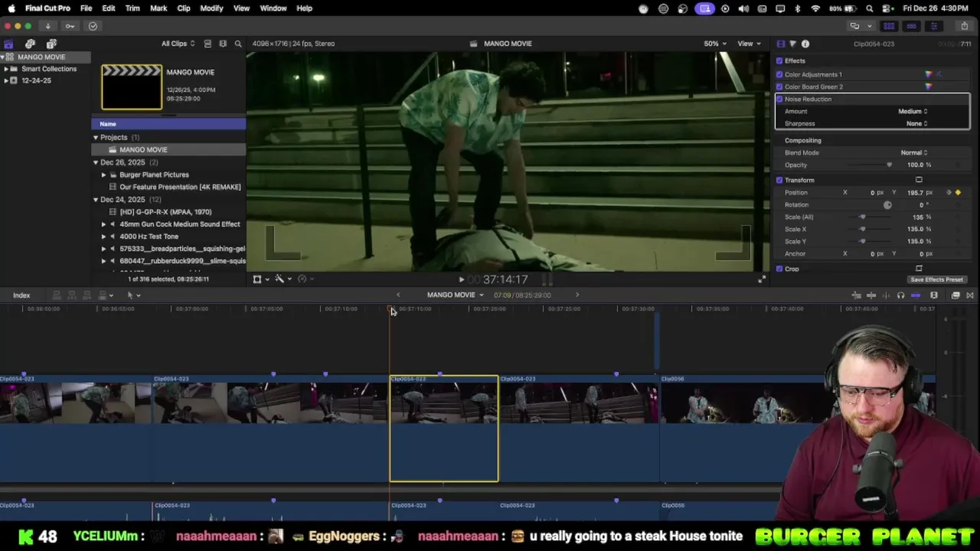Adjust the Opacity slider handle

click(889, 165)
